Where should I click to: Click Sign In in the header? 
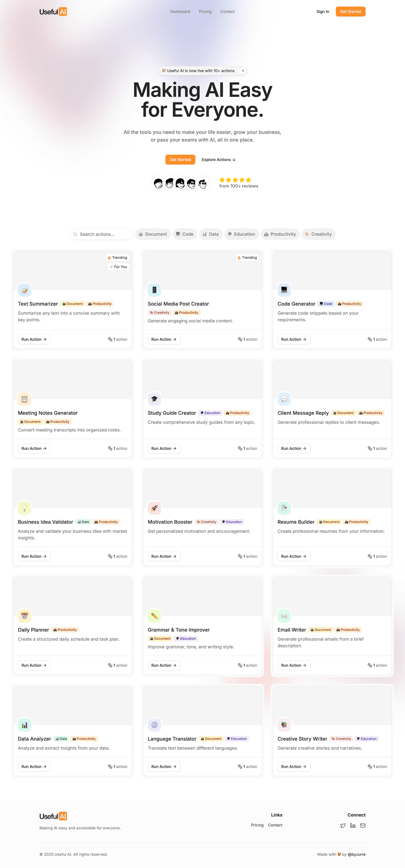coord(323,11)
